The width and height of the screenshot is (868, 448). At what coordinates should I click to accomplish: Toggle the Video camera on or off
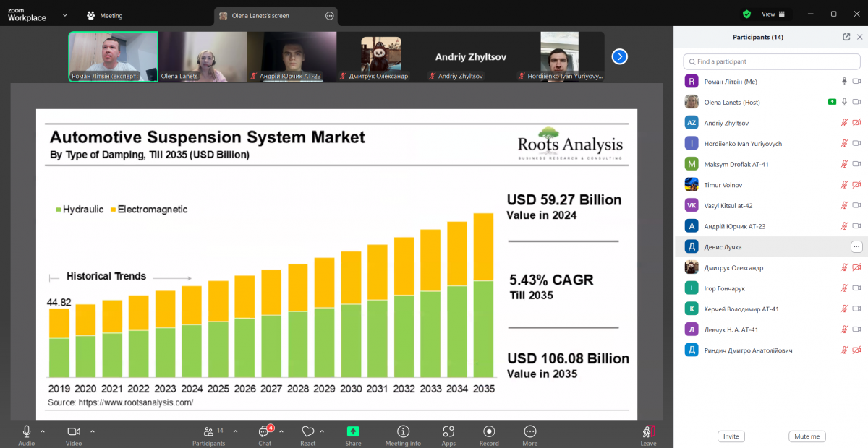point(74,432)
